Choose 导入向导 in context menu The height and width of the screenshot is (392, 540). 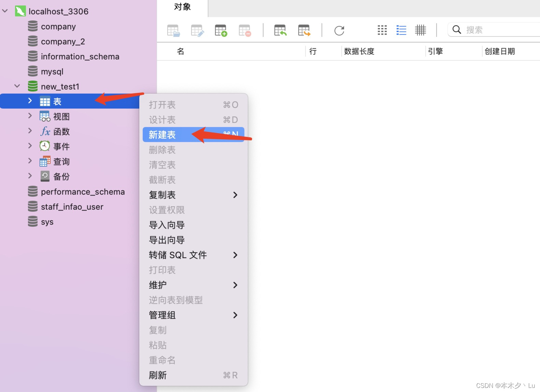point(194,225)
